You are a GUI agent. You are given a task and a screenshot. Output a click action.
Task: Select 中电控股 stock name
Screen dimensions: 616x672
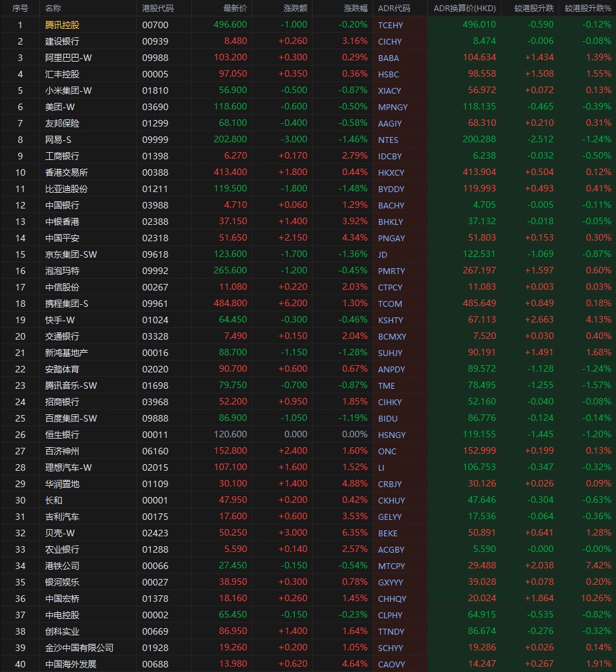[x=62, y=615]
